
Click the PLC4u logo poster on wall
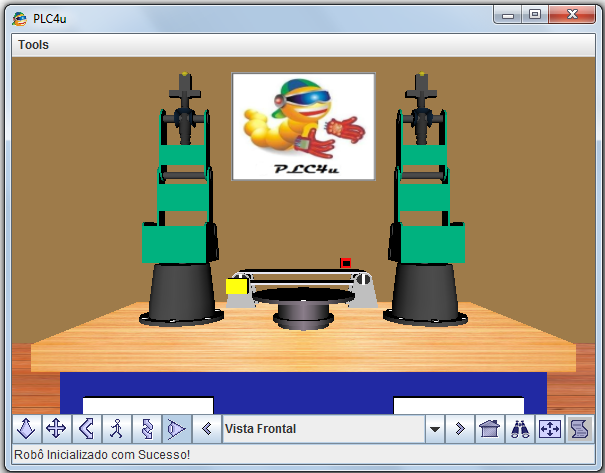coord(303,126)
